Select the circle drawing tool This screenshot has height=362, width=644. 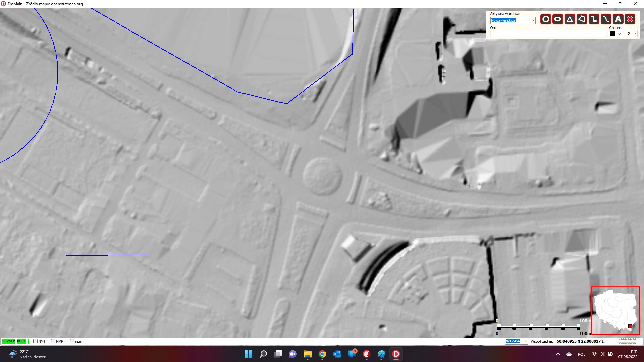coord(545,19)
